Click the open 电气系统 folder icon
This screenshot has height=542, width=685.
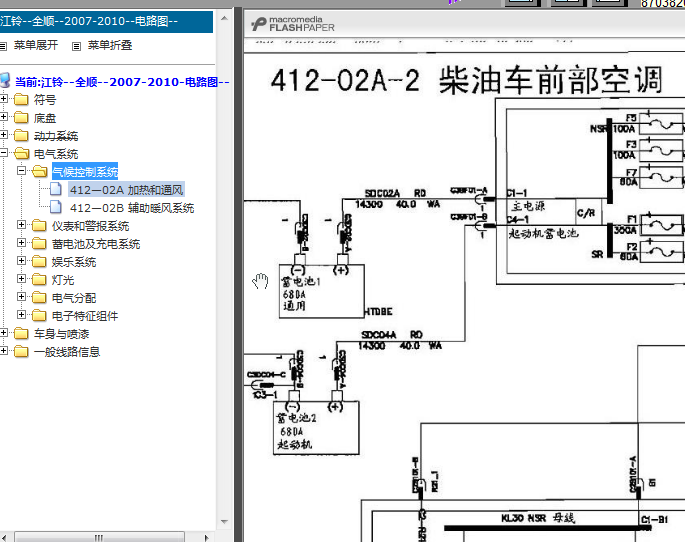[21, 153]
